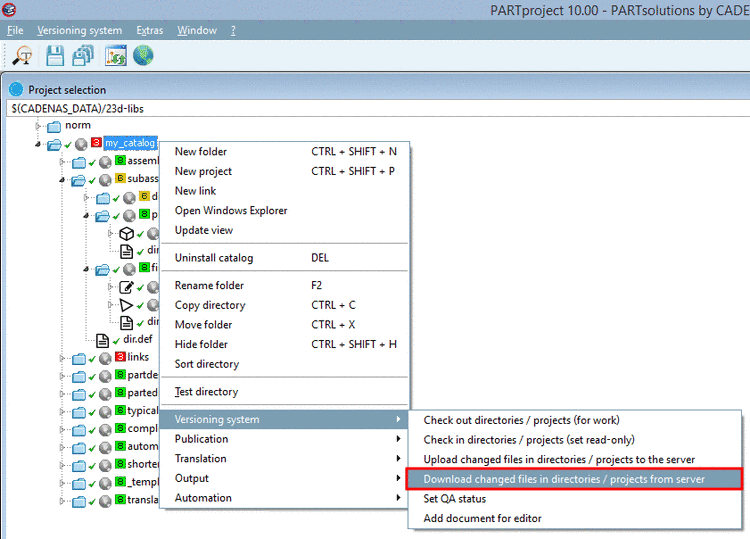Viewport: 750px width, 539px height.
Task: Choose New project from context menu
Action: coord(285,171)
